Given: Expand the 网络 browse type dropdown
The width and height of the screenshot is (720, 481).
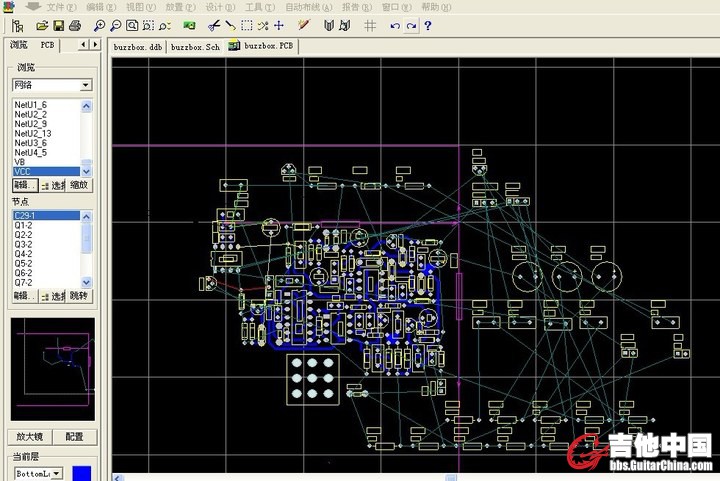Looking at the screenshot, I should (85, 85).
